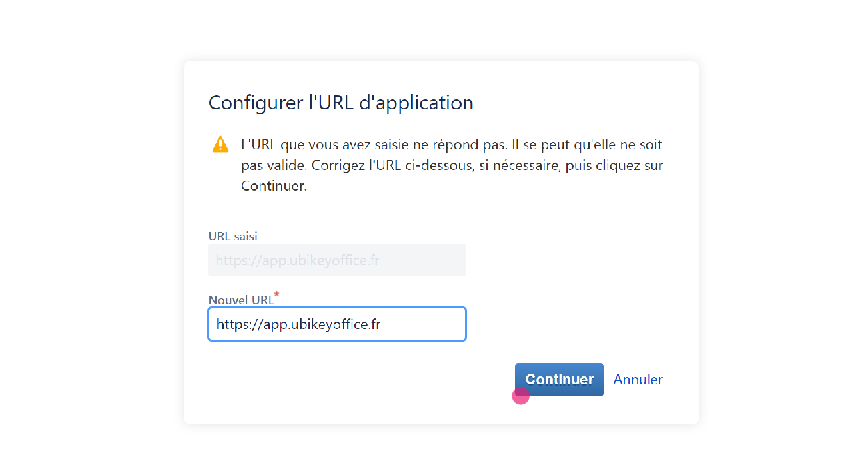Click the first line of the warning message

coord(452,145)
